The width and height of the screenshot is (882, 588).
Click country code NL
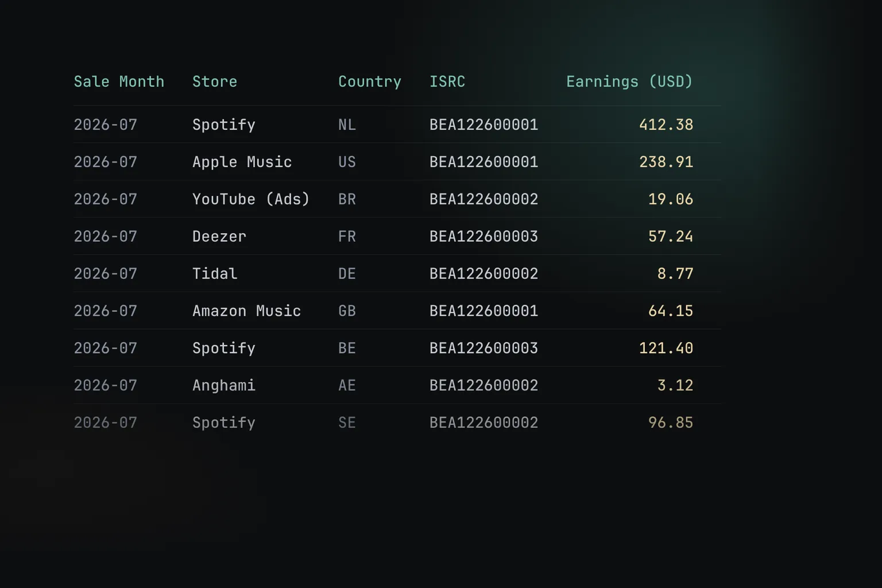click(347, 125)
